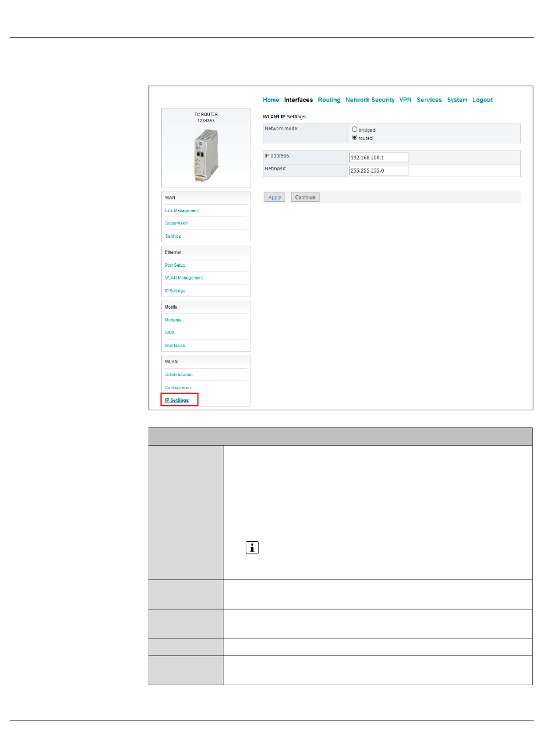Click Logout in the top navigation

pos(482,100)
